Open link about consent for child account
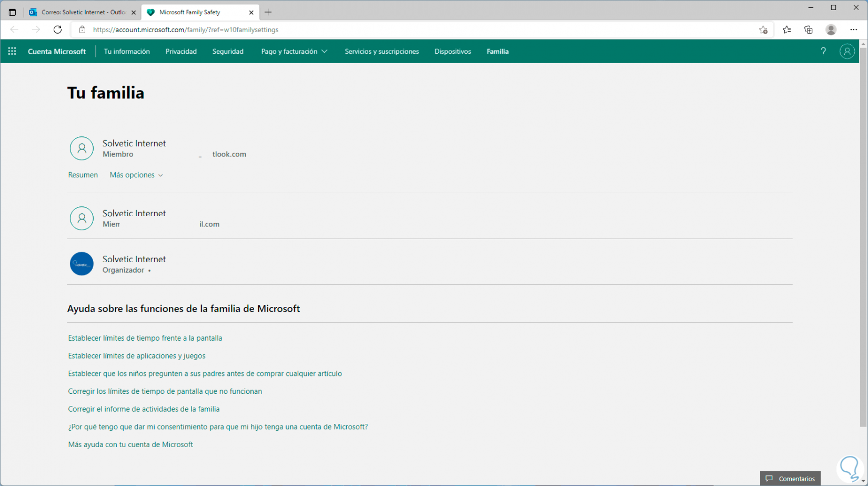This screenshot has height=486, width=868. pos(218,427)
